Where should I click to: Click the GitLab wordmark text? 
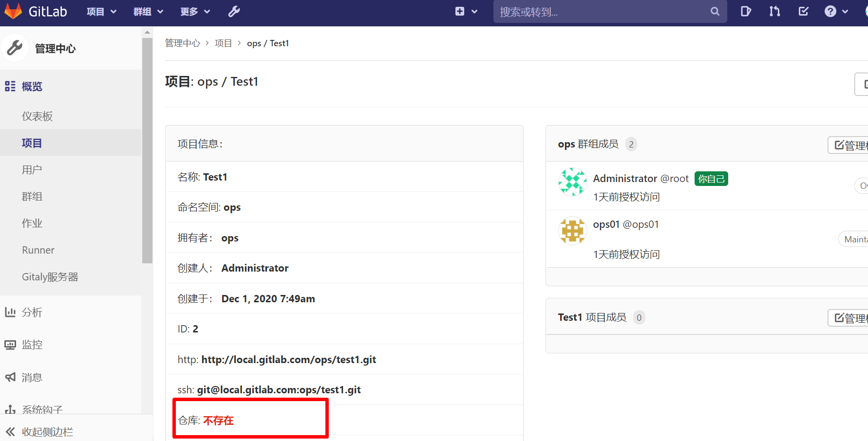pos(48,11)
